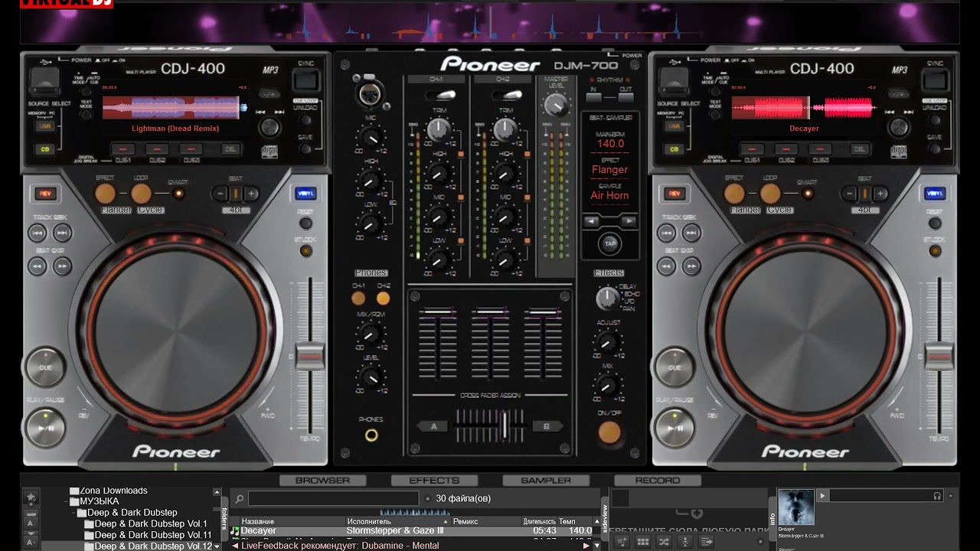The height and width of the screenshot is (551, 980).
Task: Toggle VINYL mode on left deck
Action: click(x=306, y=194)
